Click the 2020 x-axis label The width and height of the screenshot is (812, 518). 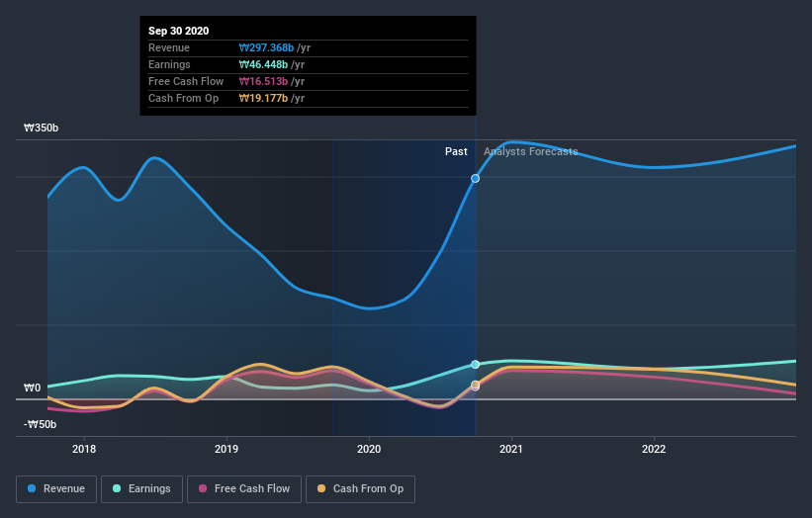coord(369,449)
